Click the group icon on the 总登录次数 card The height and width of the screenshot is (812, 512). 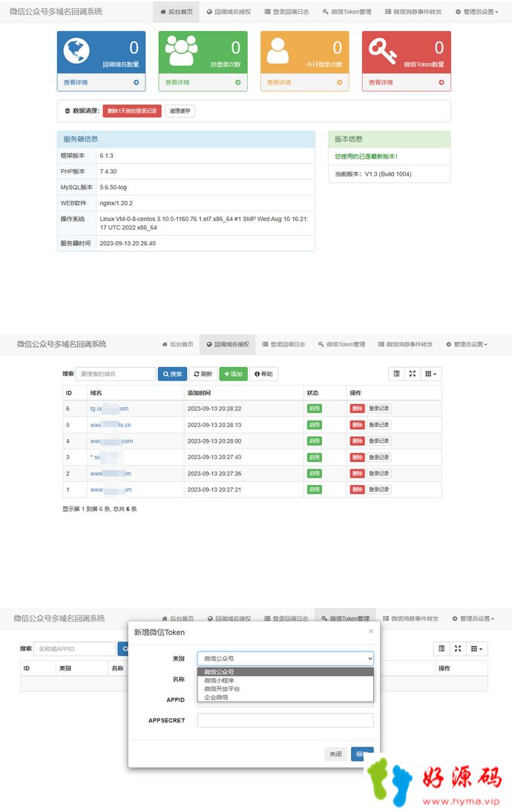(x=181, y=50)
